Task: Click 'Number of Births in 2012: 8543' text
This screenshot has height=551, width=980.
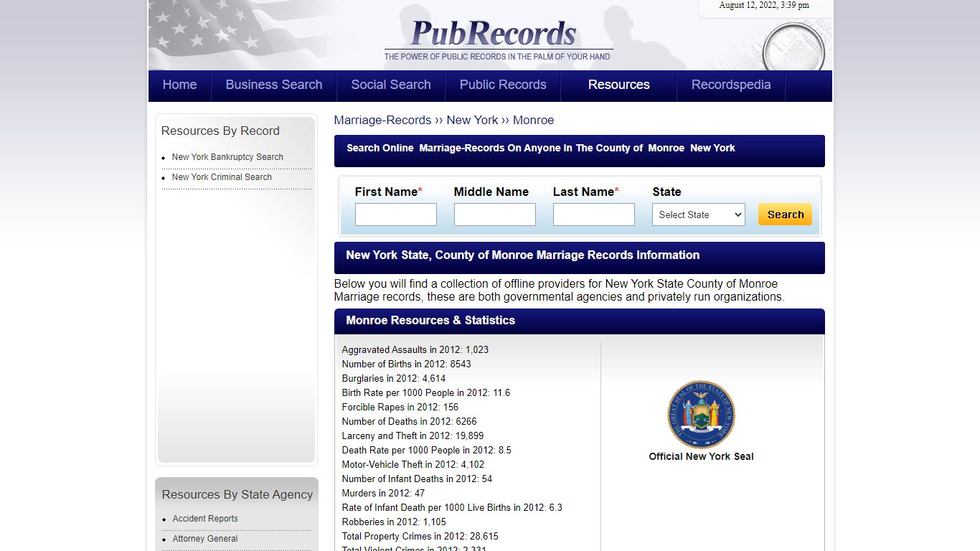Action: [407, 364]
